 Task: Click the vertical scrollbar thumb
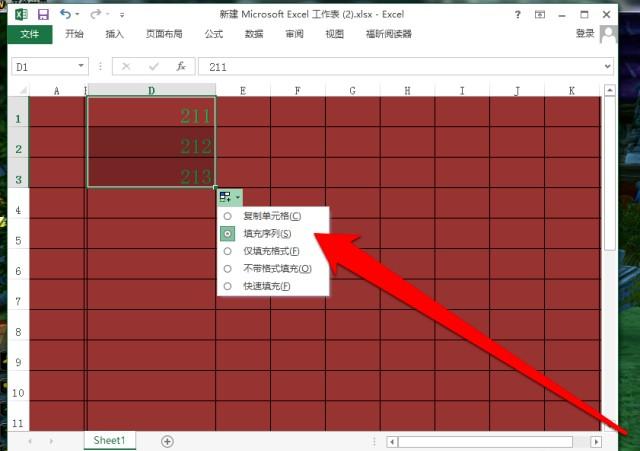coord(610,173)
